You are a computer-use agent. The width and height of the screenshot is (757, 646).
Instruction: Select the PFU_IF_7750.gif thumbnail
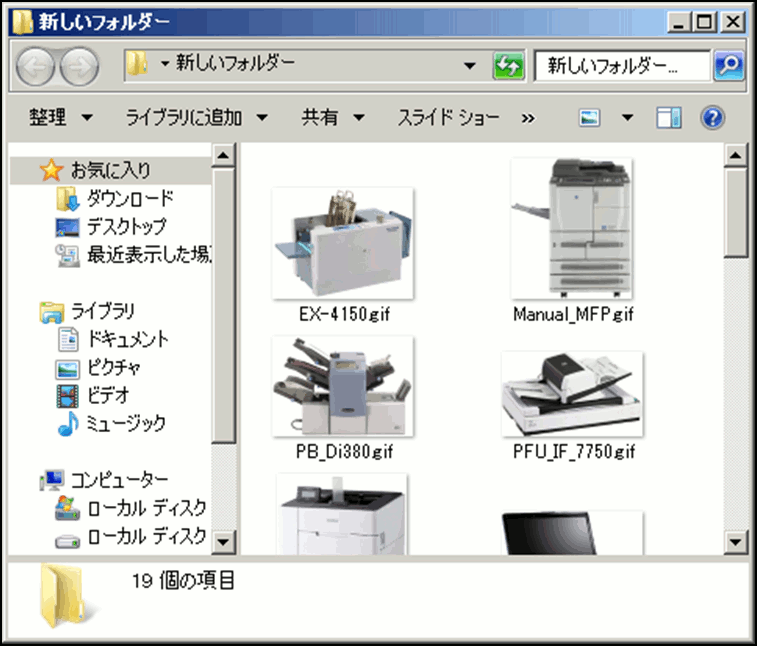(572, 395)
